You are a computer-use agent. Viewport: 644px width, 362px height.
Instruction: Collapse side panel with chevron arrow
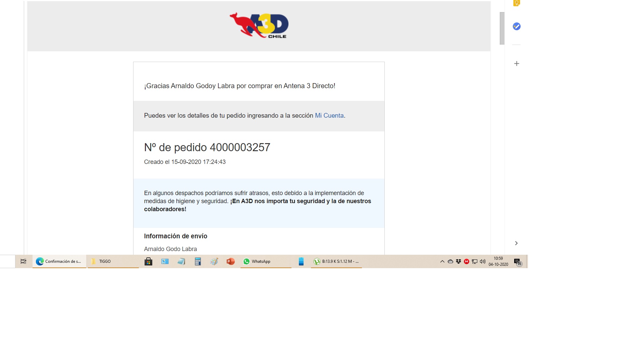coord(517,243)
